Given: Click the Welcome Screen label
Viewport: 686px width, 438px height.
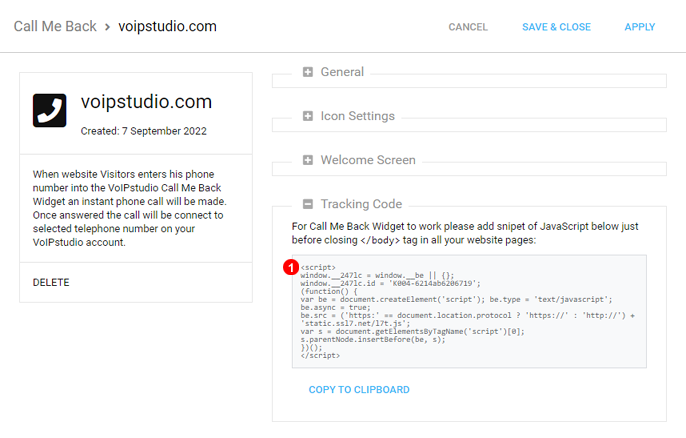Looking at the screenshot, I should [368, 160].
